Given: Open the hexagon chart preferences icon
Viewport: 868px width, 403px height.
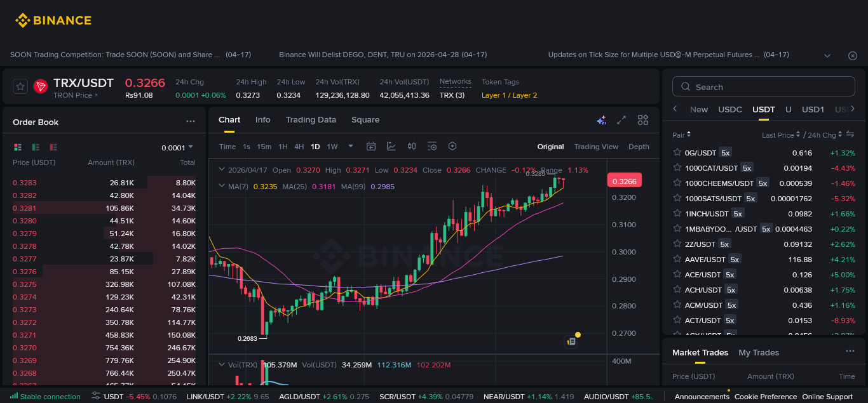Looking at the screenshot, I should (452, 146).
